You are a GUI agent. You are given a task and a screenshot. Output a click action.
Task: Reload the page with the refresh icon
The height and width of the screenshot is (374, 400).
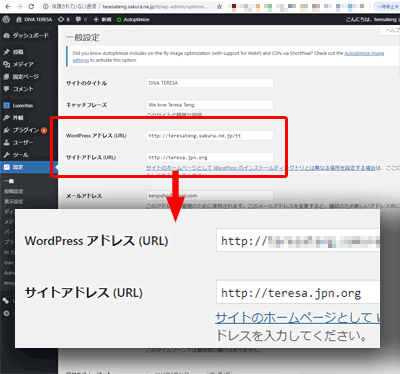[x=31, y=6]
